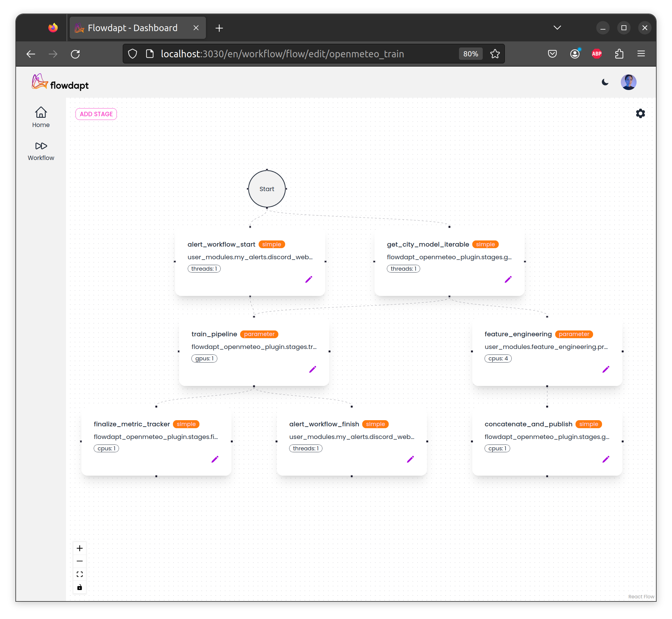Viewport: 672px width, 619px height.
Task: Click pencil icon on train_pipeline stage
Action: click(313, 369)
